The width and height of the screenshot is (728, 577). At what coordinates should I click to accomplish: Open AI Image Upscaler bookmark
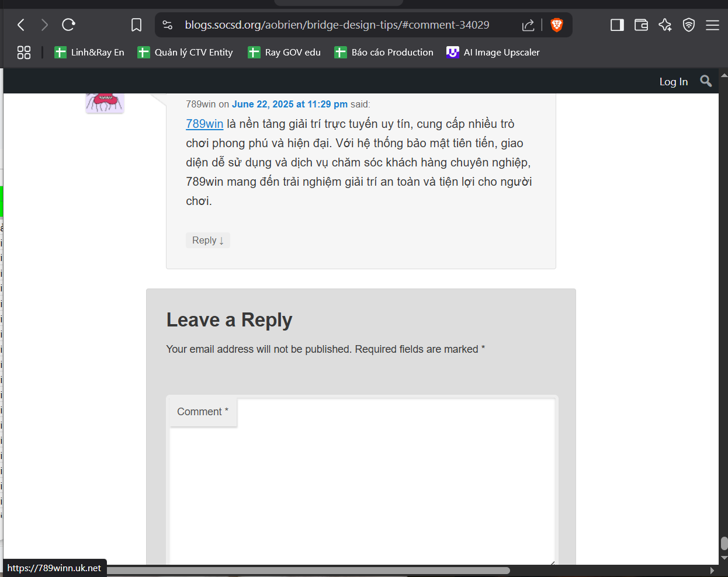pyautogui.click(x=493, y=53)
